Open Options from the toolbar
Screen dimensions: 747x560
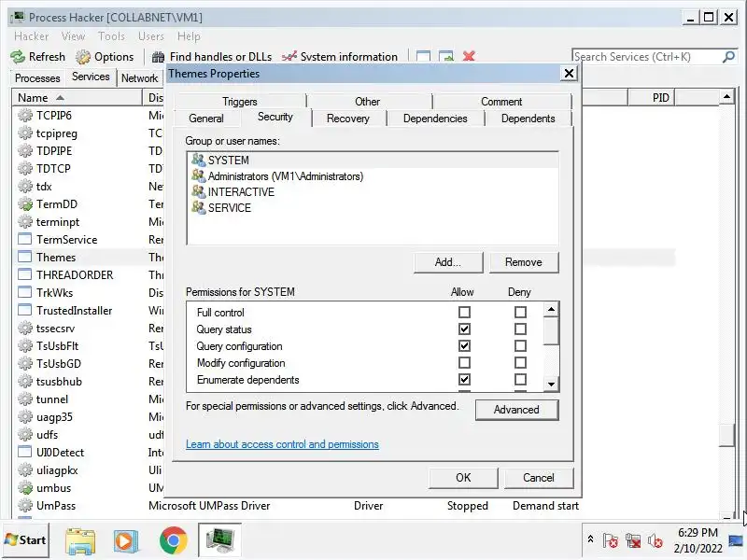click(x=105, y=57)
